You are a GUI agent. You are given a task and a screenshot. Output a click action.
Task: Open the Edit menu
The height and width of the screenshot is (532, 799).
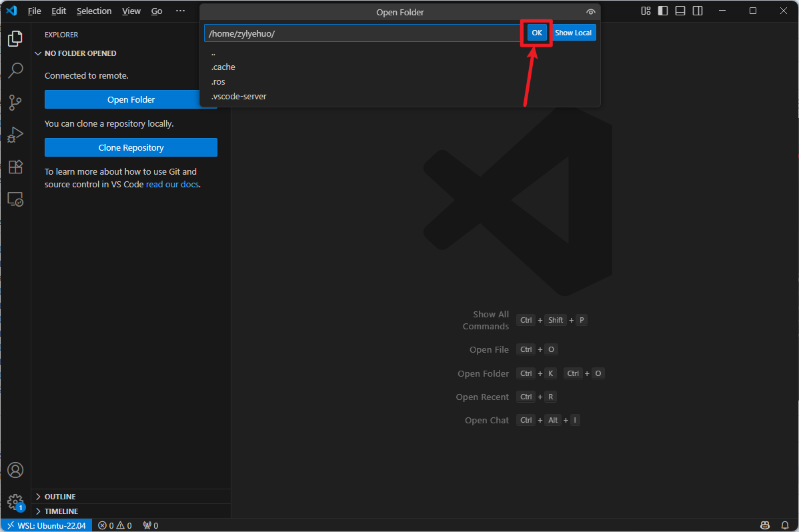coord(59,11)
